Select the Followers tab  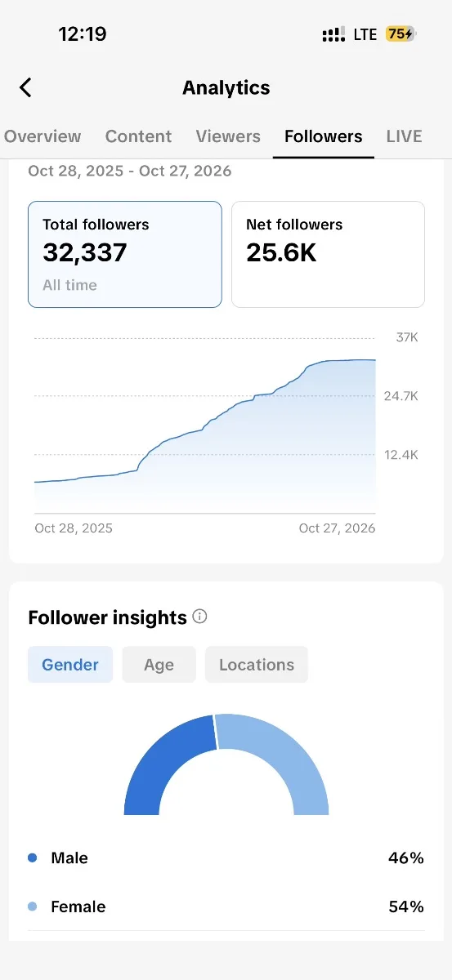pos(324,136)
